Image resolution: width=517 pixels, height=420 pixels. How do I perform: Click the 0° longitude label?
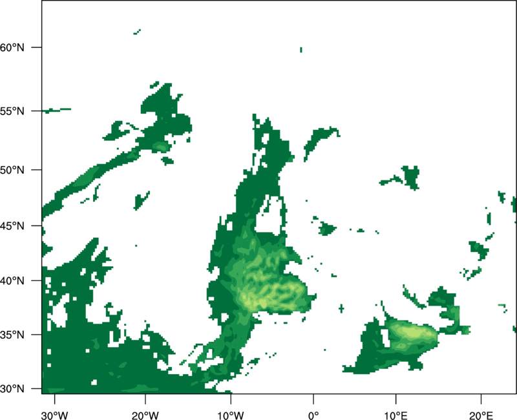point(313,415)
